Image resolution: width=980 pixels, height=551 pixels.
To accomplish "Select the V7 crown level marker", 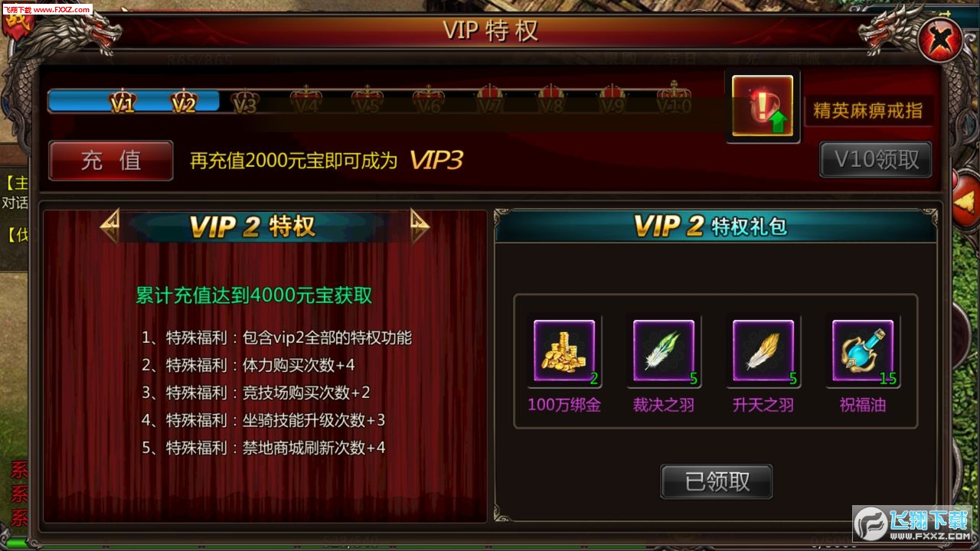I will click(x=490, y=102).
